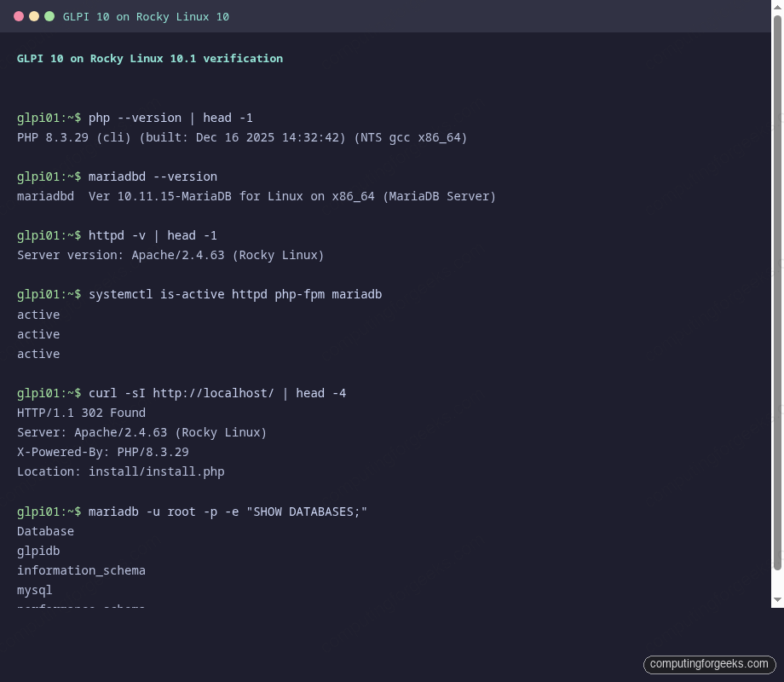Click the 'mysql' database name
784x682 pixels.
pos(34,591)
